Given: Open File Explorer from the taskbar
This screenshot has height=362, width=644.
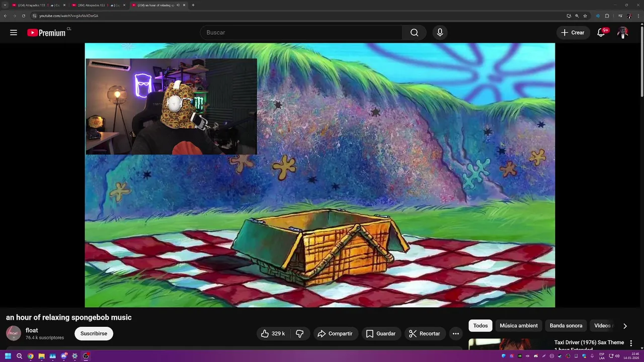Looking at the screenshot, I should pyautogui.click(x=42, y=356).
